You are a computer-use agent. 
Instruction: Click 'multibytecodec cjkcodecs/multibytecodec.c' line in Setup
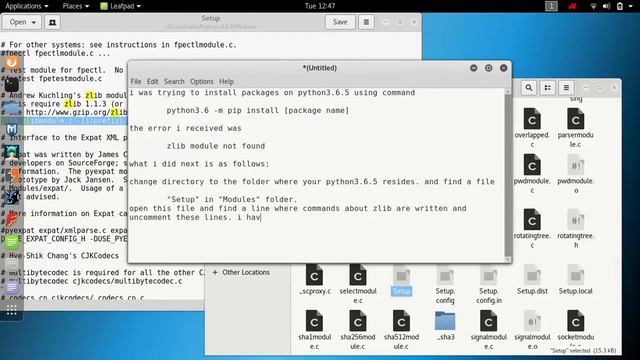pos(91,281)
